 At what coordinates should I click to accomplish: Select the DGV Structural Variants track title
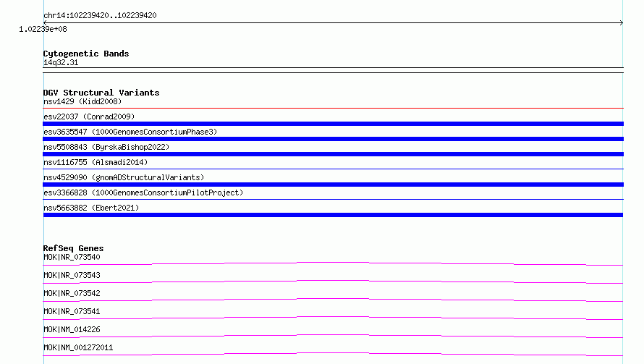(101, 93)
